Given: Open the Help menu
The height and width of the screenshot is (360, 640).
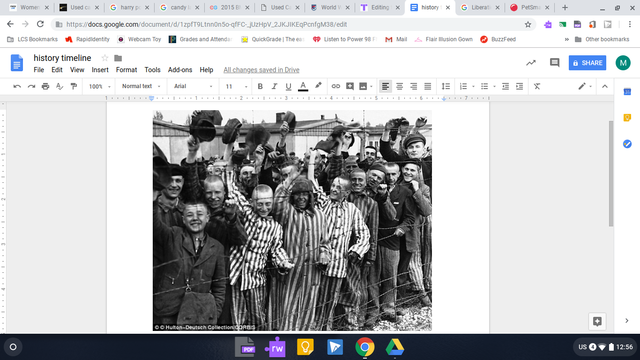Looking at the screenshot, I should point(206,70).
